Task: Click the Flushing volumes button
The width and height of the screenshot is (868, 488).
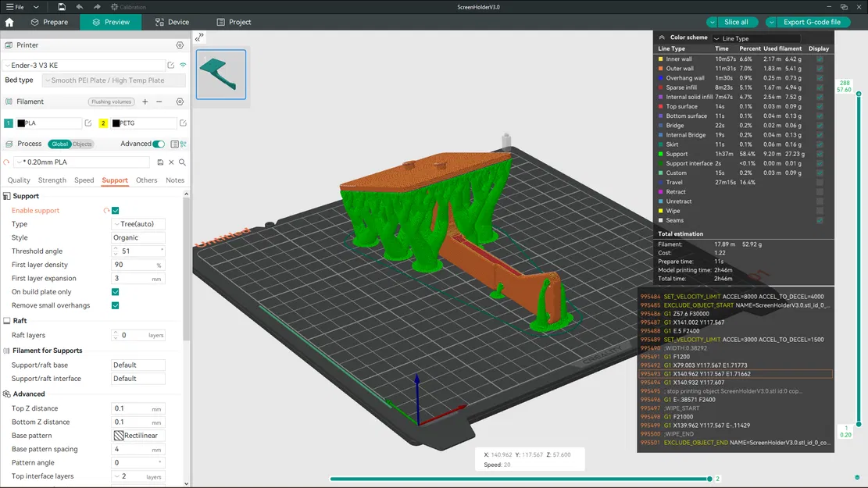Action: point(111,102)
